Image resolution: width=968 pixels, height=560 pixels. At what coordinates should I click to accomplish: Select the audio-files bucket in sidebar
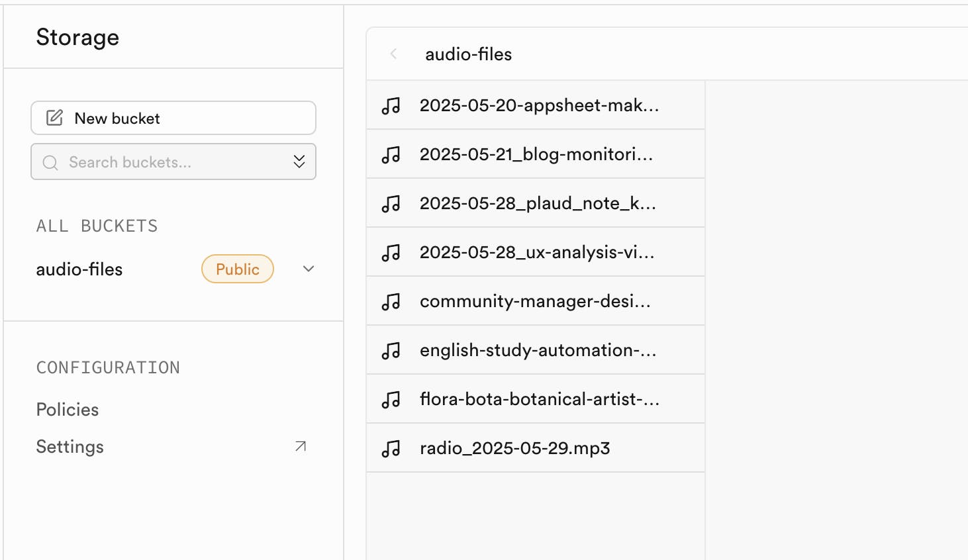(79, 269)
